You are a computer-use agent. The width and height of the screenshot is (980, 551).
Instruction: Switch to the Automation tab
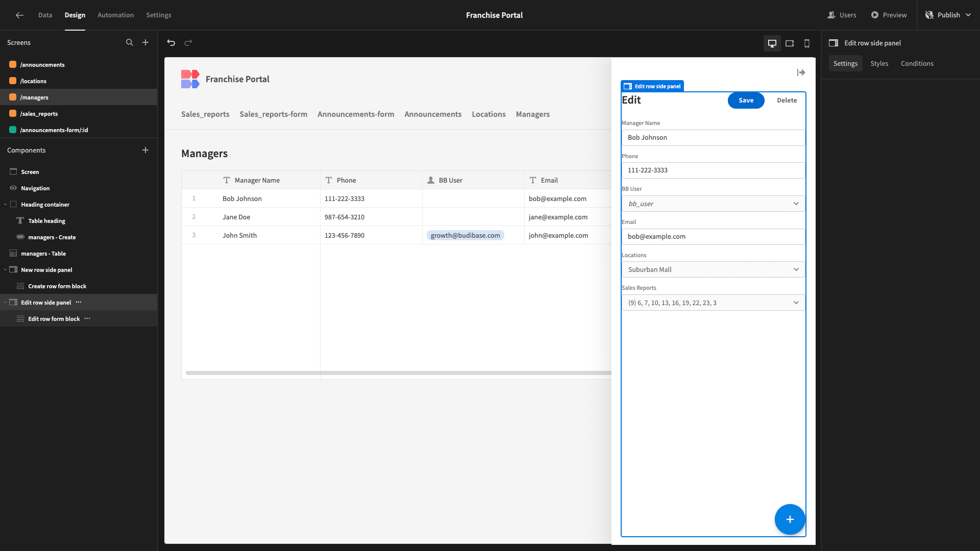116,15
